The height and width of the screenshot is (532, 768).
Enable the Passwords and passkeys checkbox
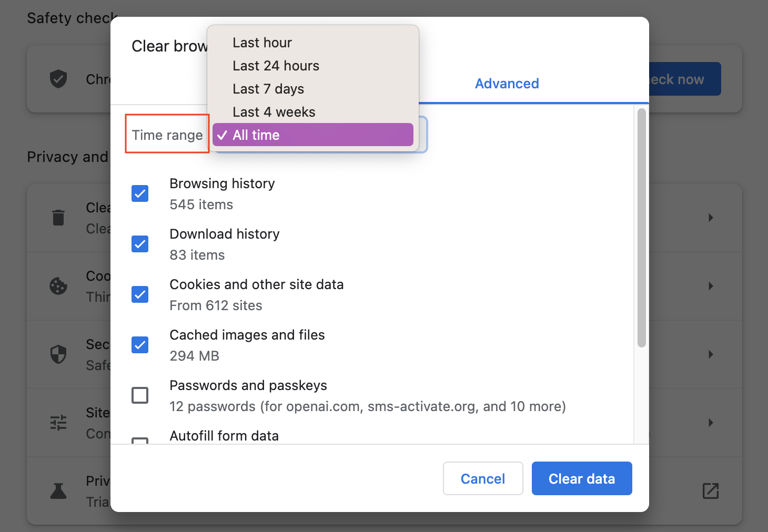(140, 395)
